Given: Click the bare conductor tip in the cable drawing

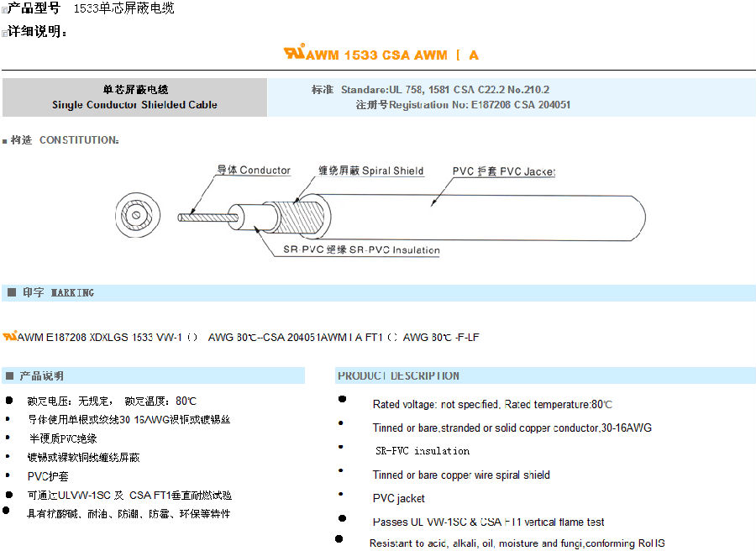Looking at the screenshot, I should tap(207, 218).
